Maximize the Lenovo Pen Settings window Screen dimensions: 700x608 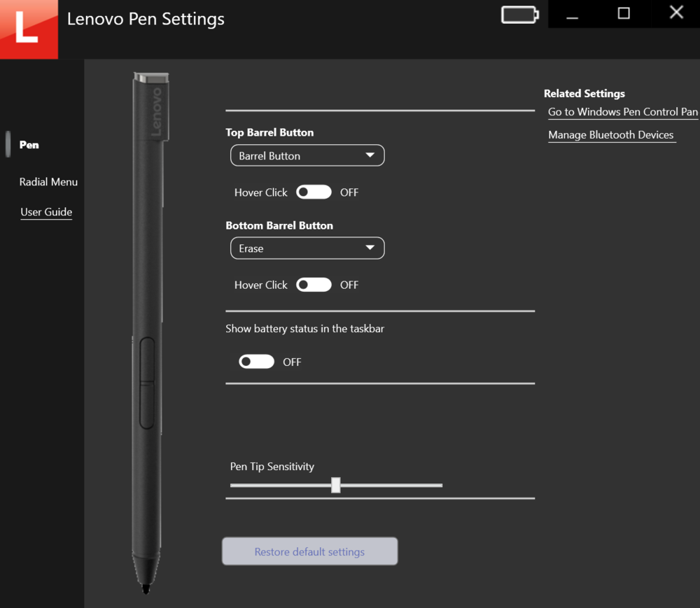click(624, 14)
